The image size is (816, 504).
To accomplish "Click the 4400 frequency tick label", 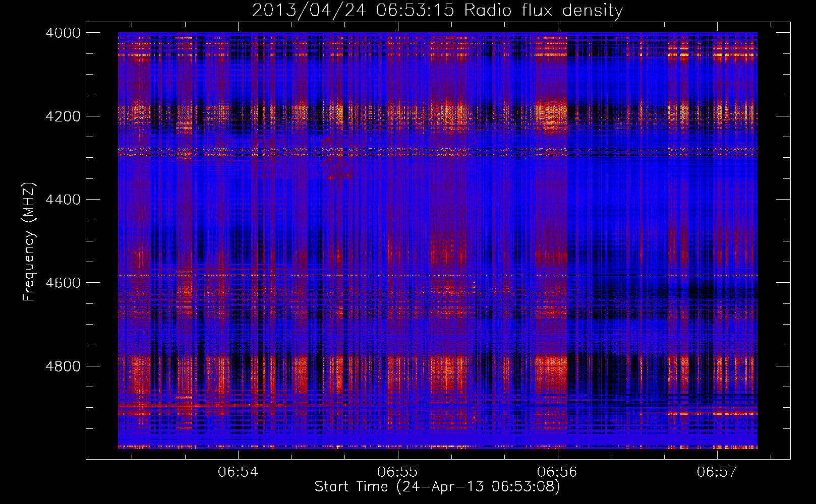I will coord(63,200).
